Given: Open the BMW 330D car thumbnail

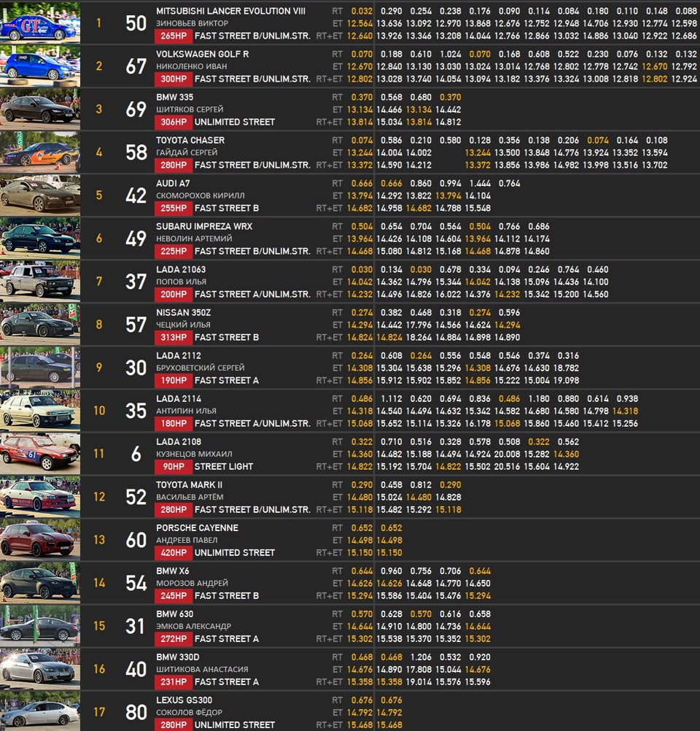Looking at the screenshot, I should (40, 668).
